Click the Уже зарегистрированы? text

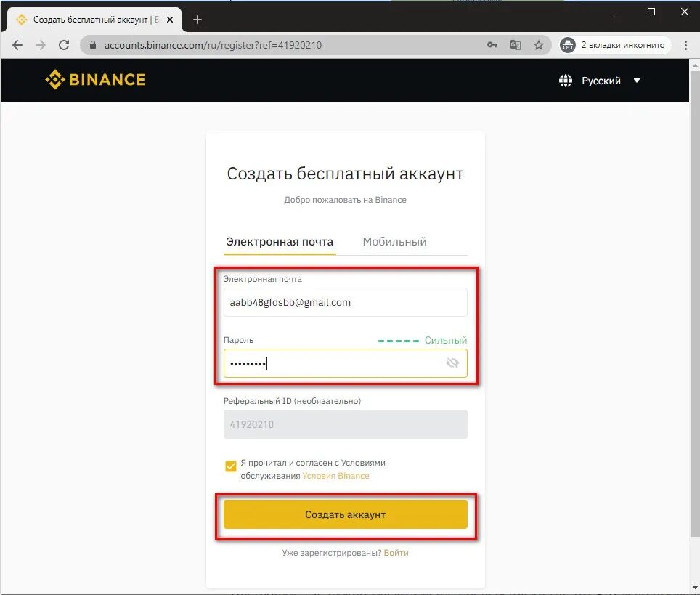click(332, 553)
